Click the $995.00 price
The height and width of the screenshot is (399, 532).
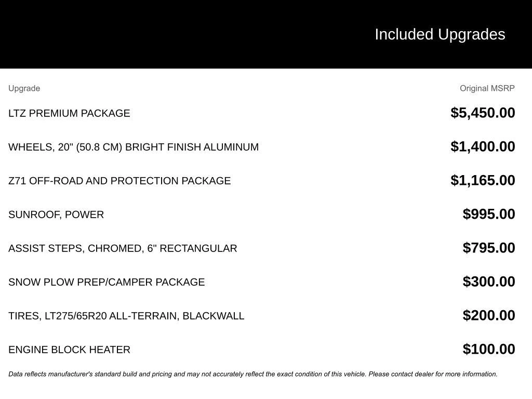[x=489, y=214]
